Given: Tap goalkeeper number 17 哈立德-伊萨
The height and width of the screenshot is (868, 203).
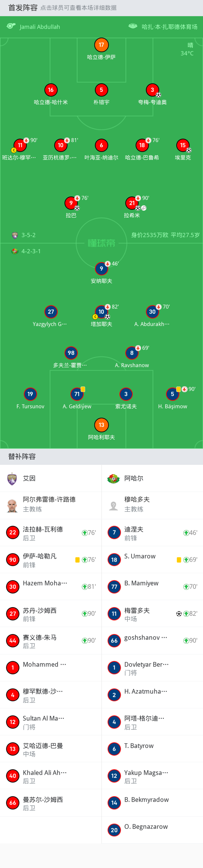Looking at the screenshot, I should tap(101, 45).
